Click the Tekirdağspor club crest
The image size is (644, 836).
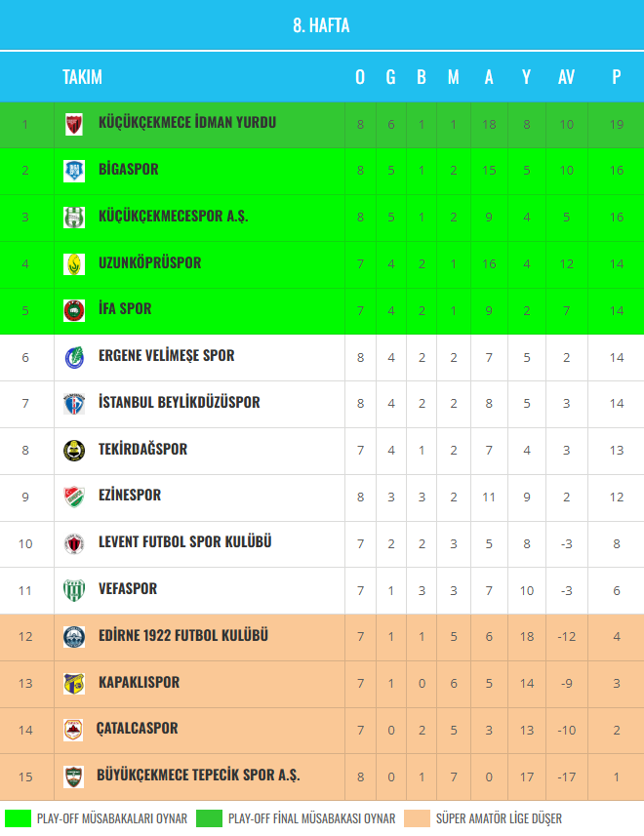(x=74, y=450)
